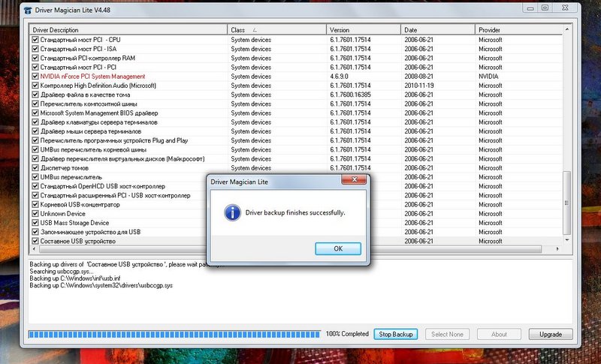This screenshot has width=601, height=364.
Task: Sort by the Driver Description column header
Action: tap(128, 30)
